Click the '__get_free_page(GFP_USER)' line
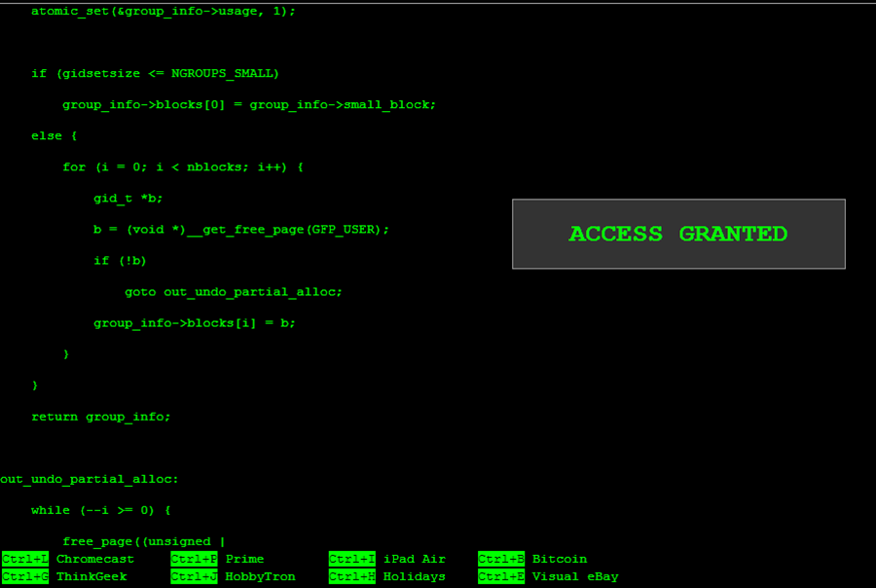876x588 pixels. (x=240, y=230)
